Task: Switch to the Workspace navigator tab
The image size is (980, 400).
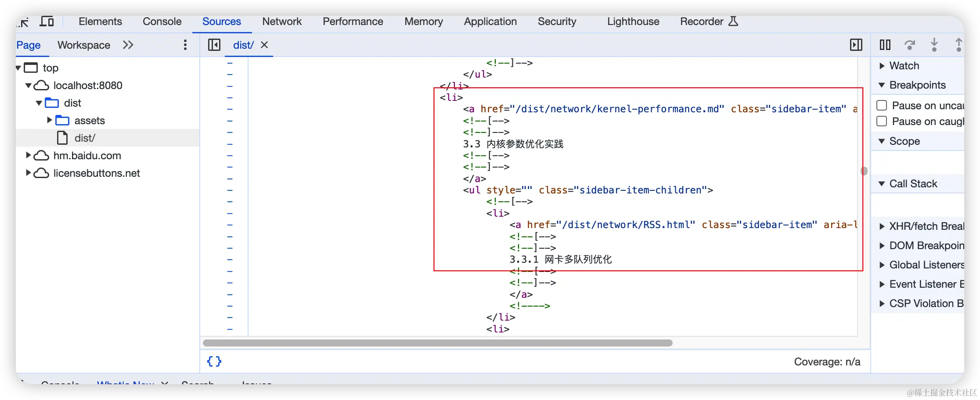Action: click(84, 45)
